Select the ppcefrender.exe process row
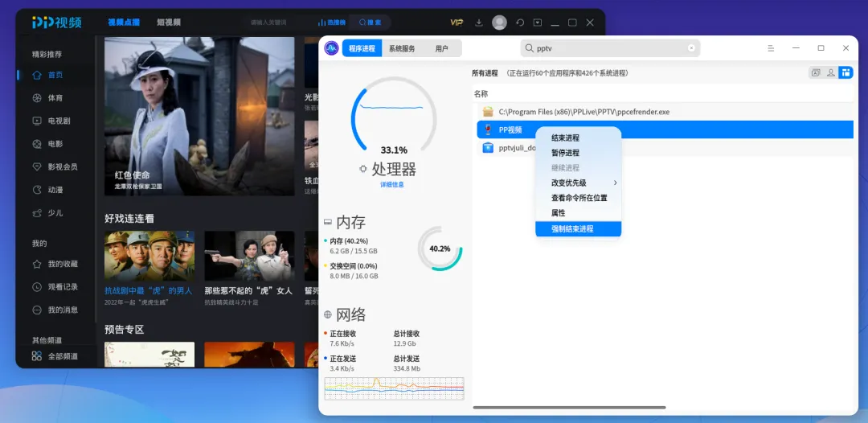The width and height of the screenshot is (868, 423). 665,111
